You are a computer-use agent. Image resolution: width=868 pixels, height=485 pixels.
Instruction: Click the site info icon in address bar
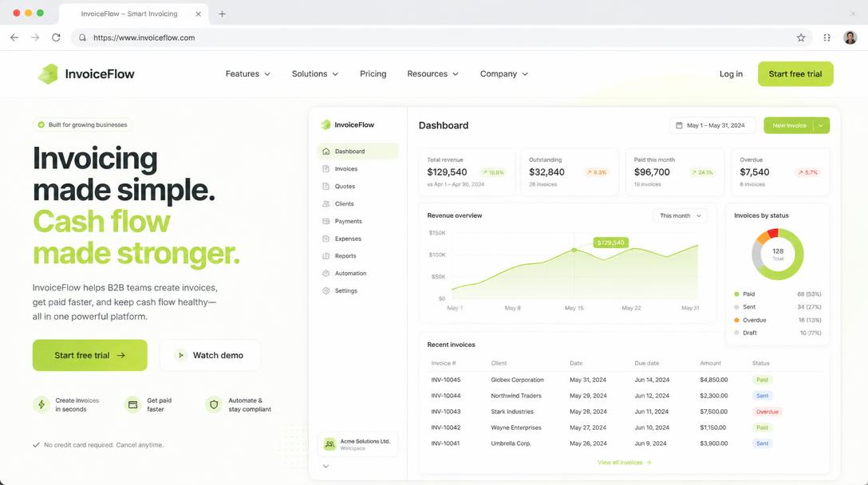[82, 37]
